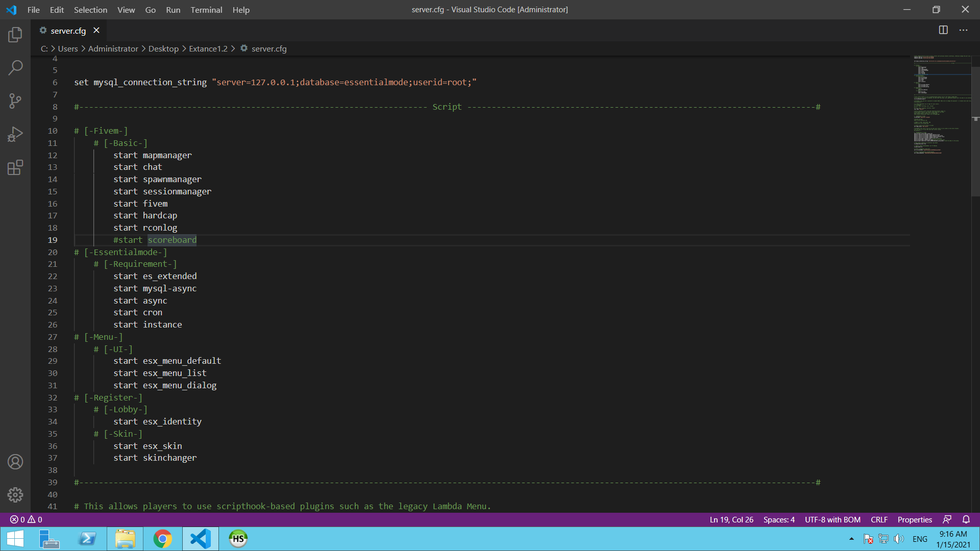Viewport: 980px width, 551px height.
Task: Open the Accounts menu icon
Action: [x=15, y=462]
